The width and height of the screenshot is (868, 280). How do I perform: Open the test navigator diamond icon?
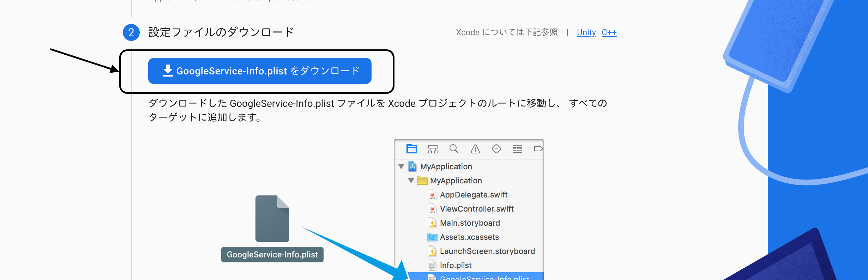coord(496,149)
